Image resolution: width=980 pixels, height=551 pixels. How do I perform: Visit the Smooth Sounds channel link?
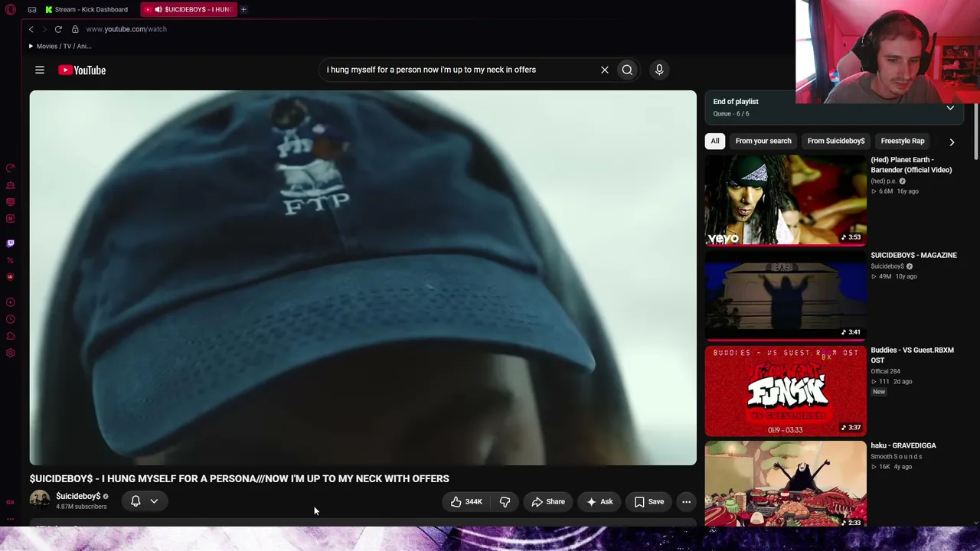896,457
